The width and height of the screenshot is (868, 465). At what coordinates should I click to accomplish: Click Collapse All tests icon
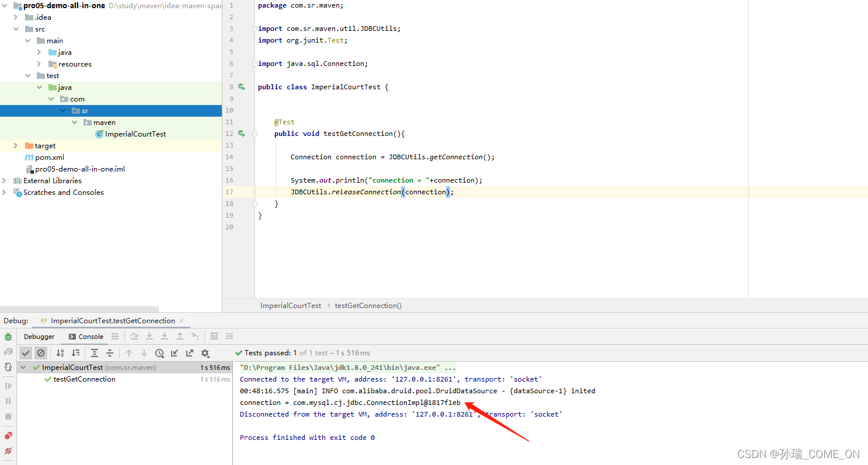[110, 353]
